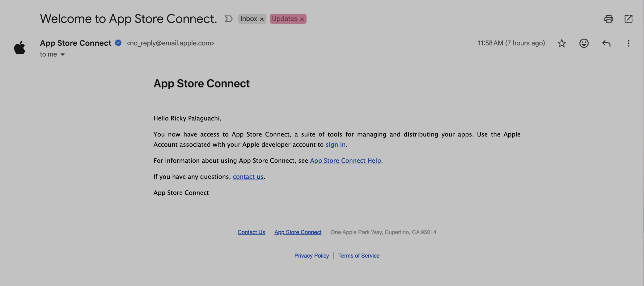Click the 'contact us' body link
The width and height of the screenshot is (644, 286).
[248, 177]
